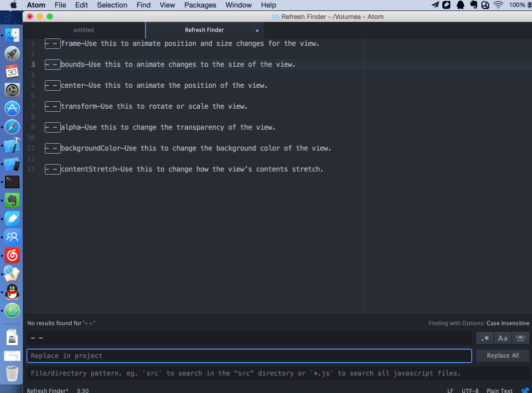Image resolution: width=532 pixels, height=393 pixels.
Task: Enable case sensitive matching with the Aa icon
Action: [x=503, y=338]
